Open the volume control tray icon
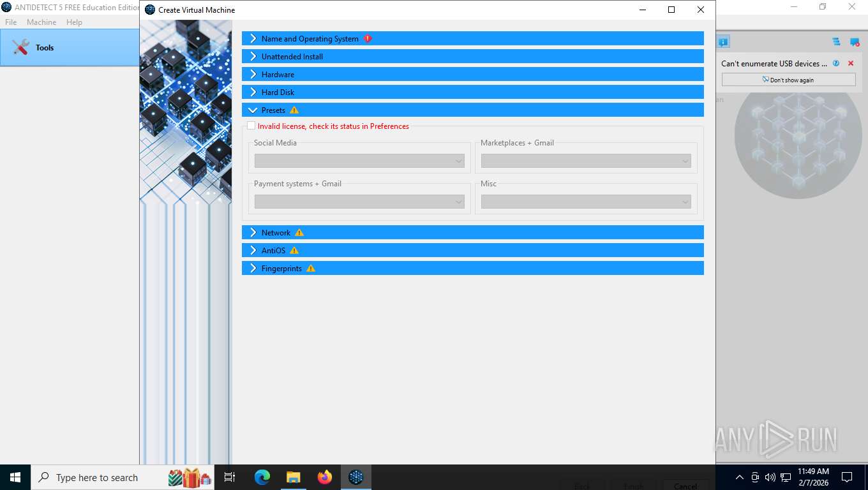868x490 pixels. 770,477
